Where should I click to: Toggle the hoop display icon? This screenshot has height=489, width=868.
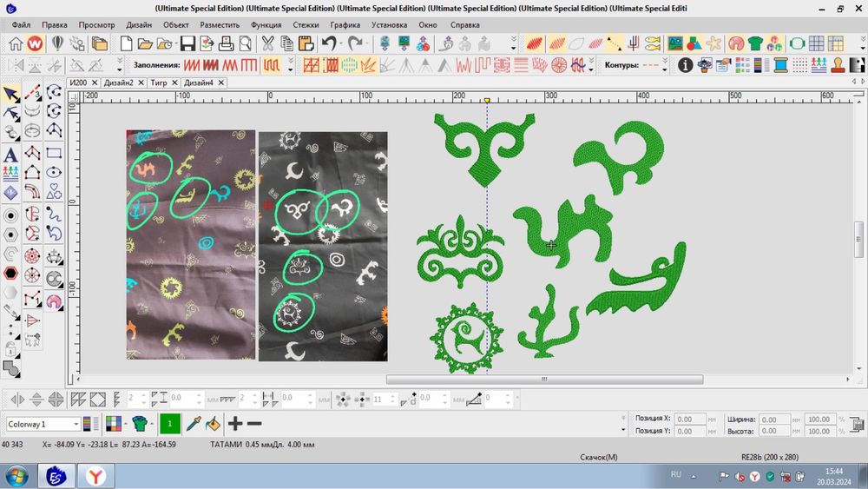point(795,43)
